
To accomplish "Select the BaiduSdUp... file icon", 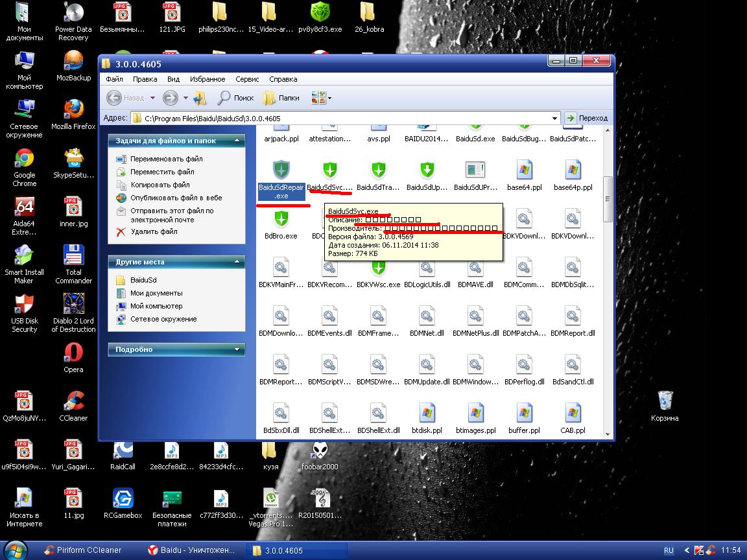I will click(427, 170).
